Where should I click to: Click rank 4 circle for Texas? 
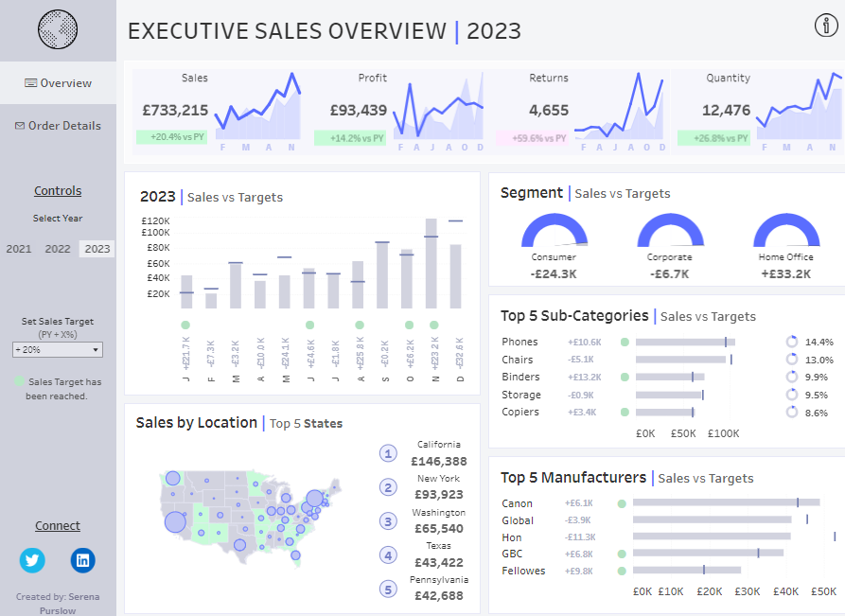(388, 555)
